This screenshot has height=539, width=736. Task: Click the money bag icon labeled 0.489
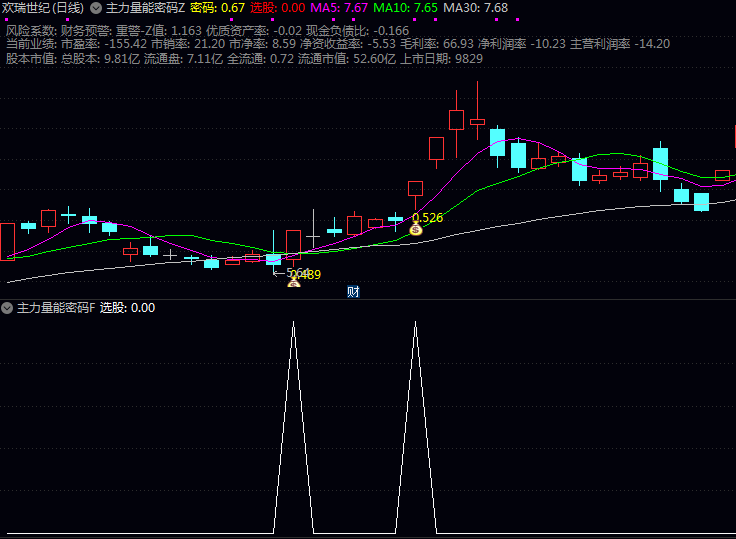click(x=294, y=283)
